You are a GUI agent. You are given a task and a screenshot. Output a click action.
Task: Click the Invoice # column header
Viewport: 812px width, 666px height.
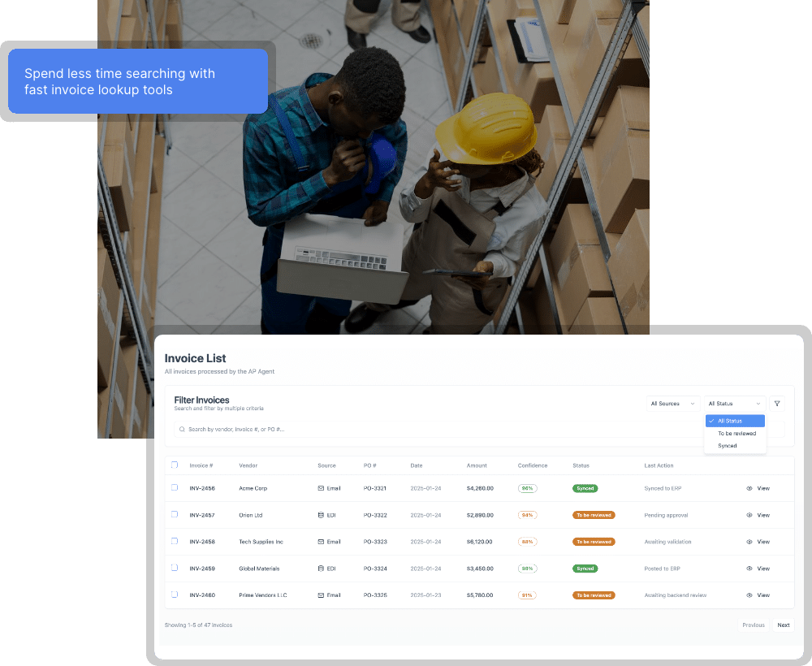pos(201,465)
